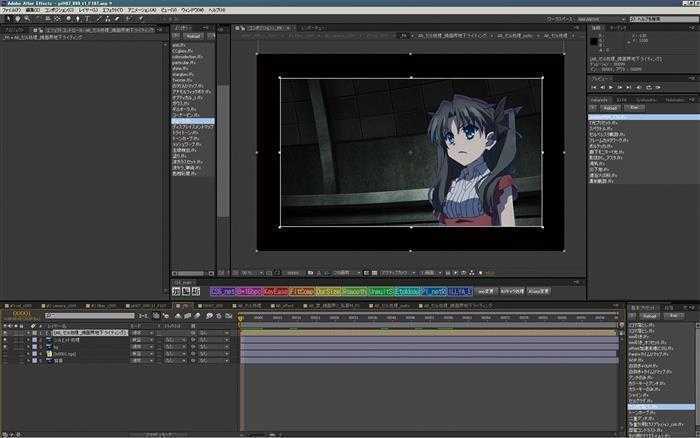Click the yellow OutSize script button
This screenshot has height=438, width=700.
click(328, 292)
